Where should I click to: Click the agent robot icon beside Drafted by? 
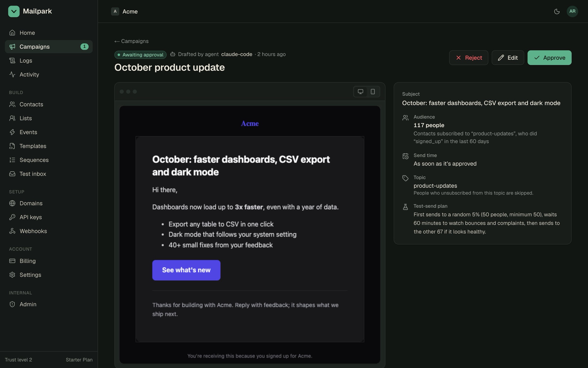point(173,54)
